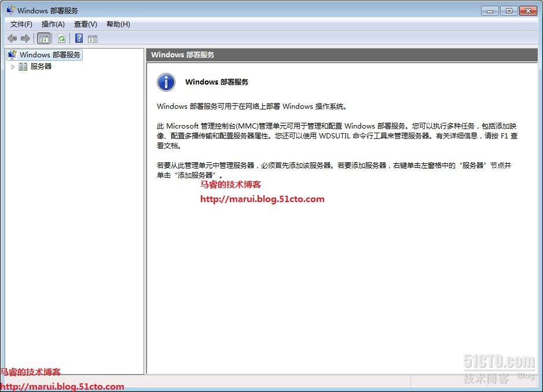Click the Windows 部署服务 title bar icon
Screen dimensions: 543x392
point(10,10)
